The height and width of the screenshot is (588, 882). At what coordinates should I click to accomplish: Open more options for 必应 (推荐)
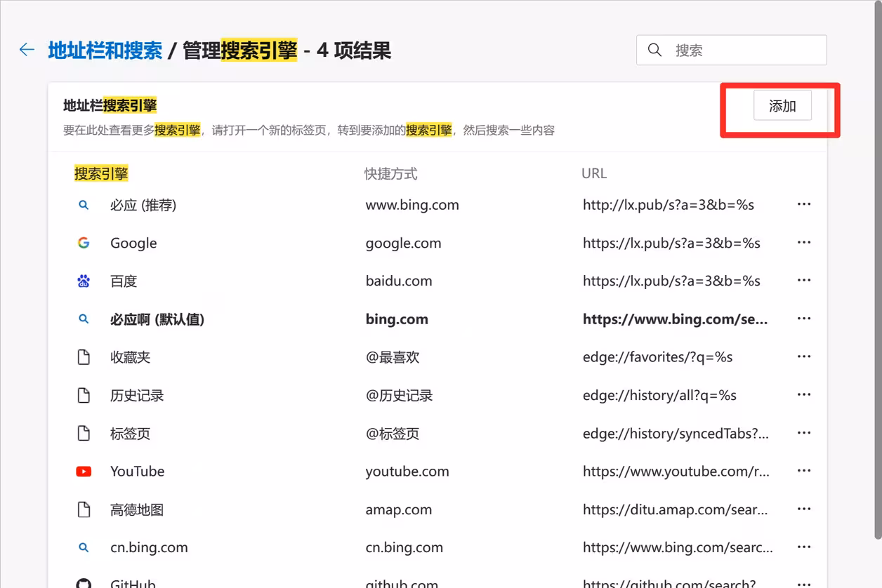pyautogui.click(x=804, y=204)
